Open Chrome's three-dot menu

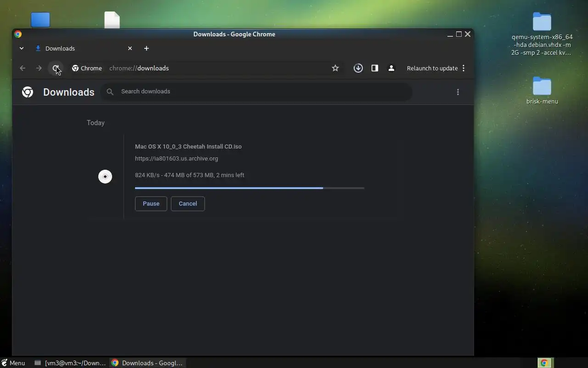click(x=464, y=68)
